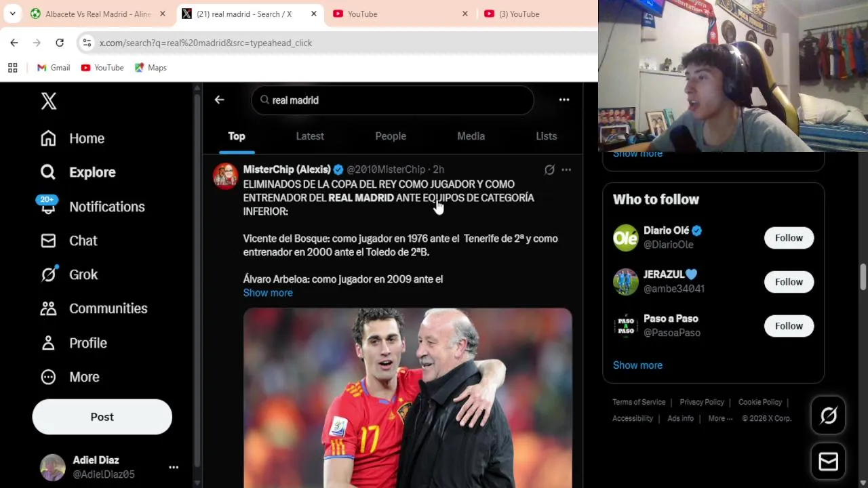Click page vertical scrollbar thumb
The image size is (868, 488).
[863, 277]
